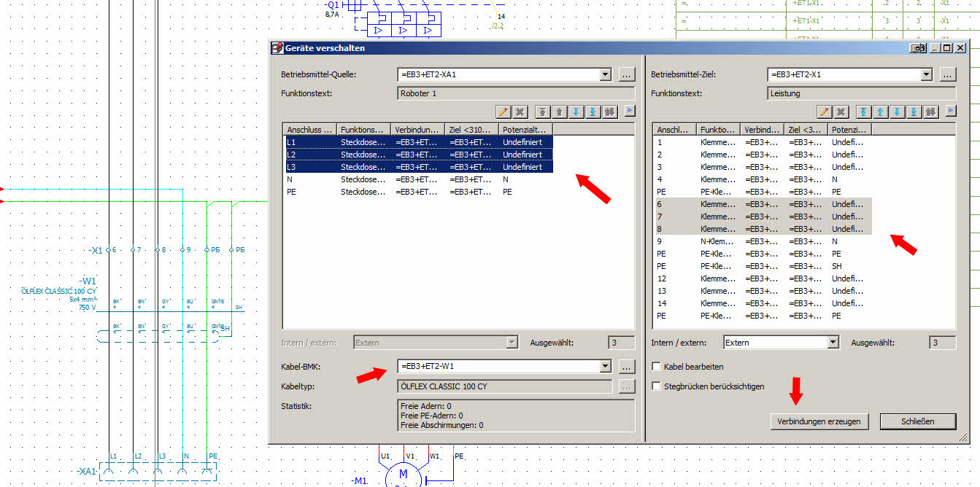Viewport: 980px width, 487px height.
Task: Close the Geräte verschalten dialog with the X
Action: (960, 48)
